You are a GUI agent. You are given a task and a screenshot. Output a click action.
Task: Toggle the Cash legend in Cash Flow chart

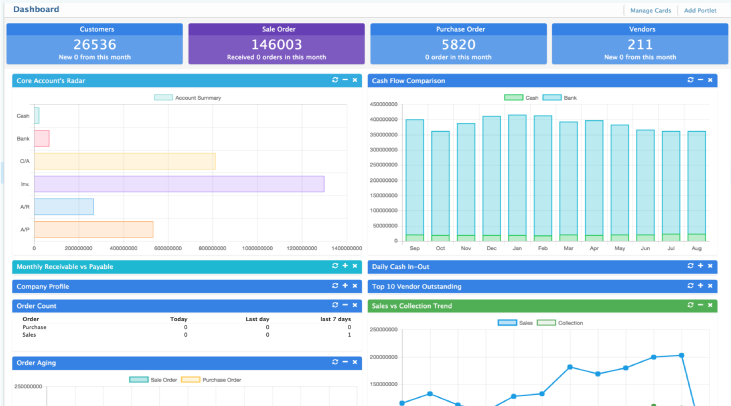[x=514, y=98]
